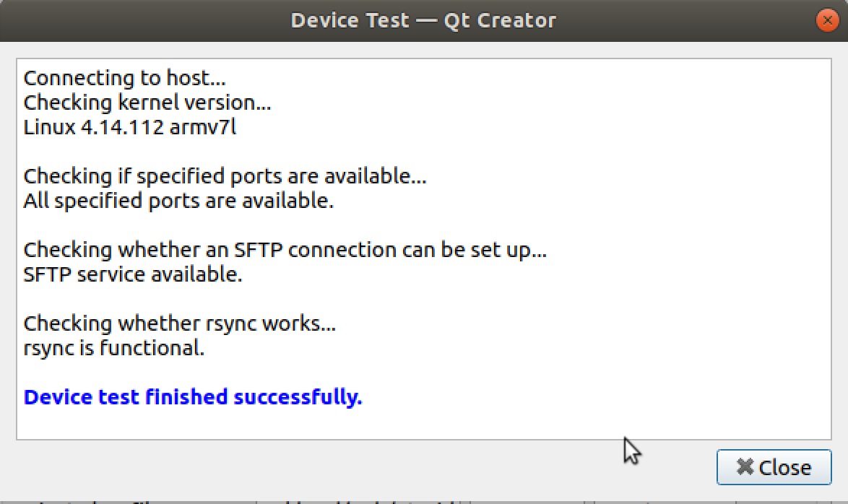Select the 'Checking kernel version...' line

147,103
